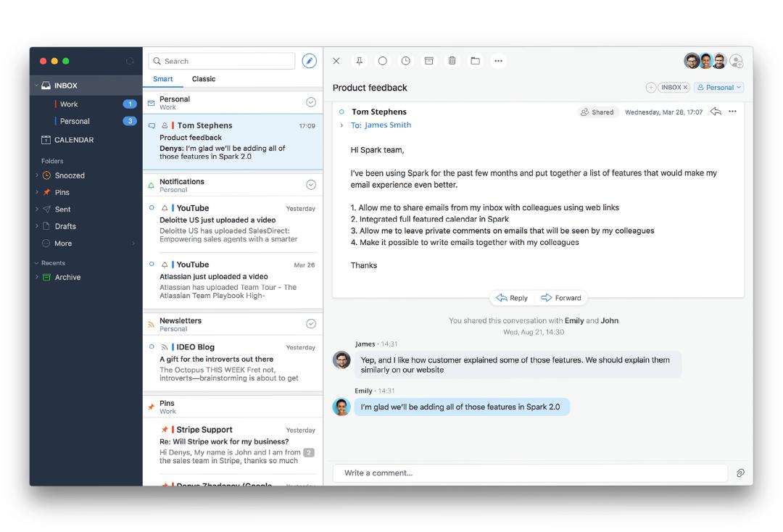Archive the email using box icon
The width and height of the screenshot is (783, 532).
(x=429, y=61)
